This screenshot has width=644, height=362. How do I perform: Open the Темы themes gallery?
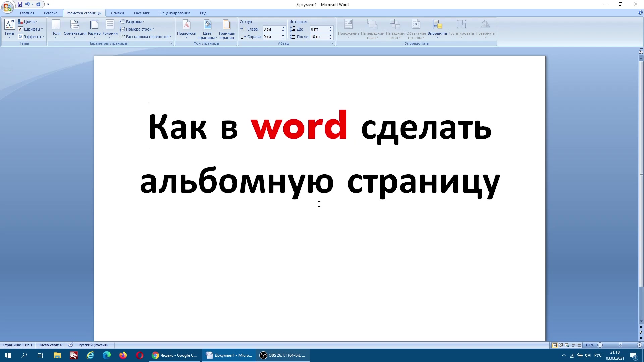click(9, 28)
